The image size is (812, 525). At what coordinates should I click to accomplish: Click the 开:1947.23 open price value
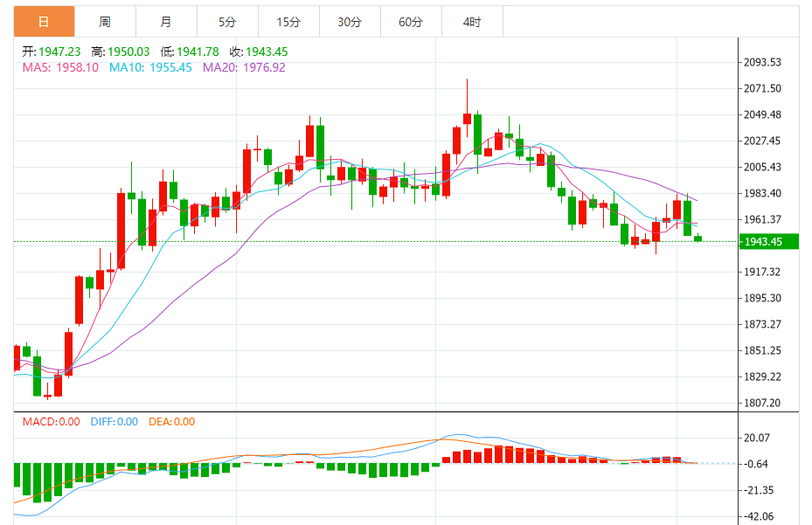tap(52, 52)
